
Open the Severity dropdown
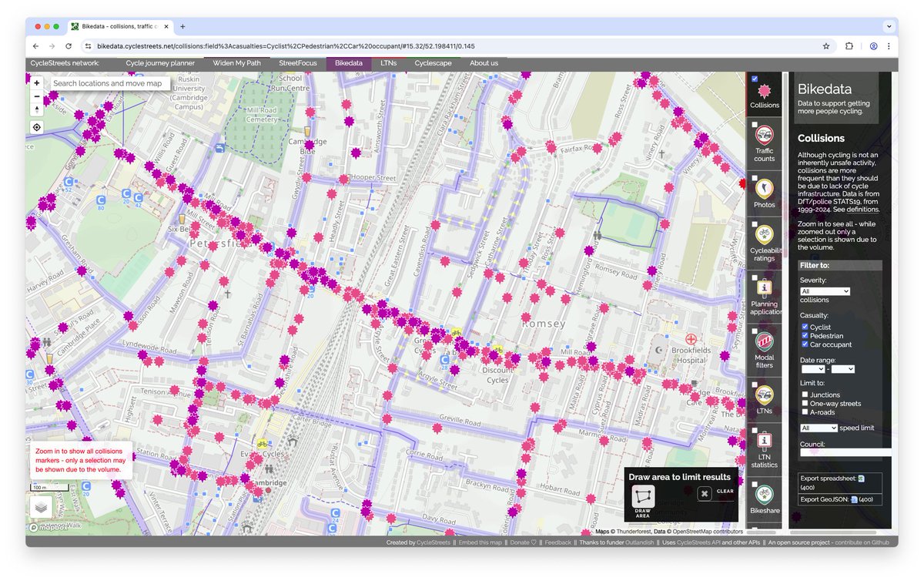click(825, 291)
